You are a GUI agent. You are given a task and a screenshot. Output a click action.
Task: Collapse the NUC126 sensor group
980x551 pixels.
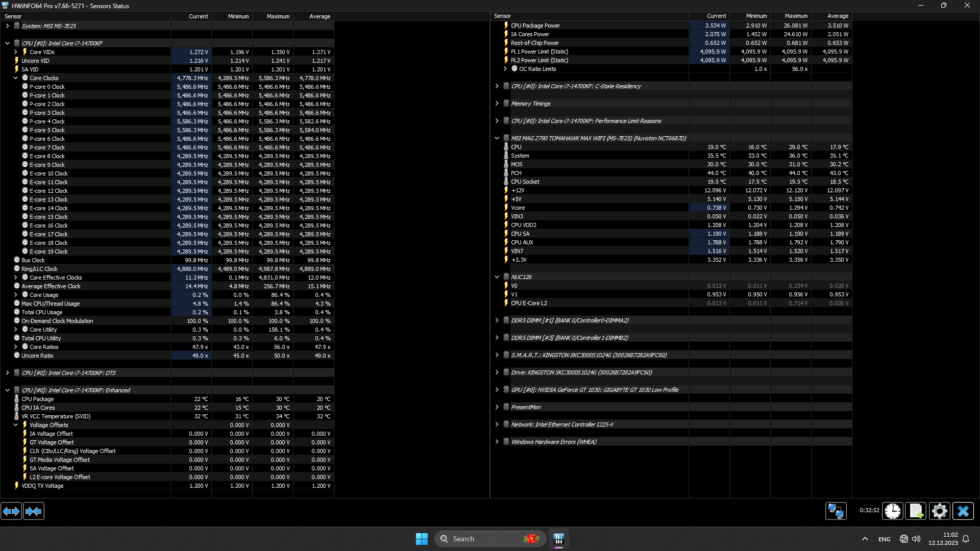coord(497,277)
